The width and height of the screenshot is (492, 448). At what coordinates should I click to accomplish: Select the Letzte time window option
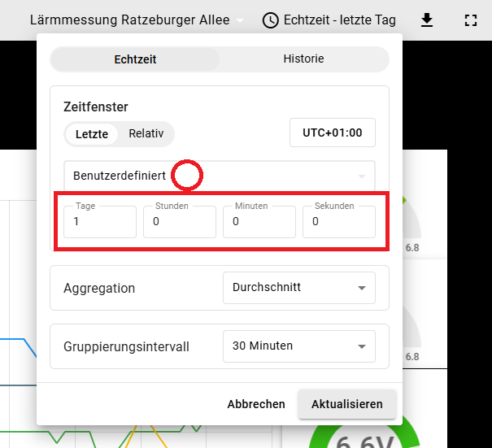pos(92,134)
